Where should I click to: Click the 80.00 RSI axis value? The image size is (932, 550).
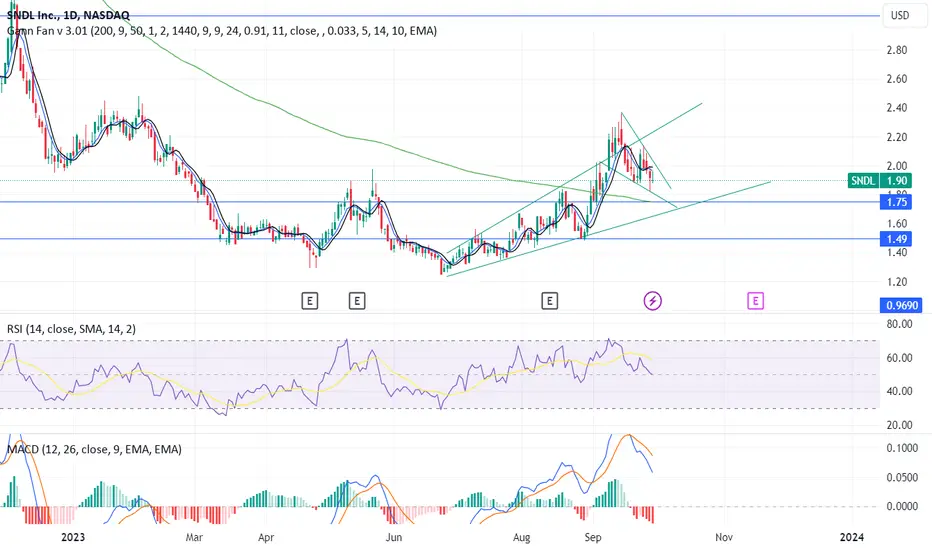899,324
